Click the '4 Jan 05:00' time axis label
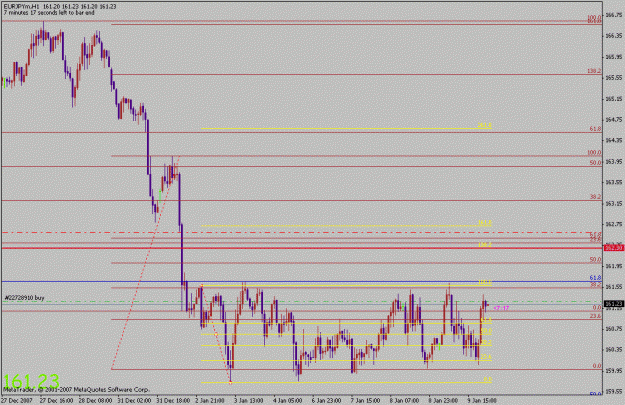Image resolution: width=625 pixels, height=405 pixels. [288, 400]
